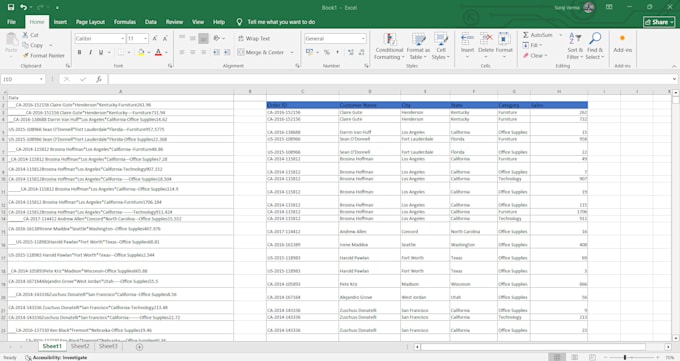Screen dimensions: 680x361
Task: Switch to the Page Layout ribbon tab
Action: [x=90, y=22]
